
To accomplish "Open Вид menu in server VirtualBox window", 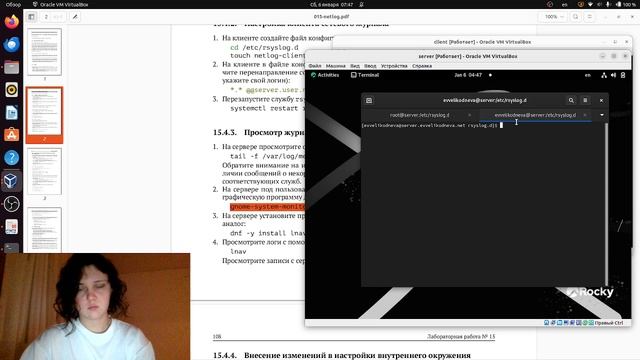I will (x=355, y=66).
